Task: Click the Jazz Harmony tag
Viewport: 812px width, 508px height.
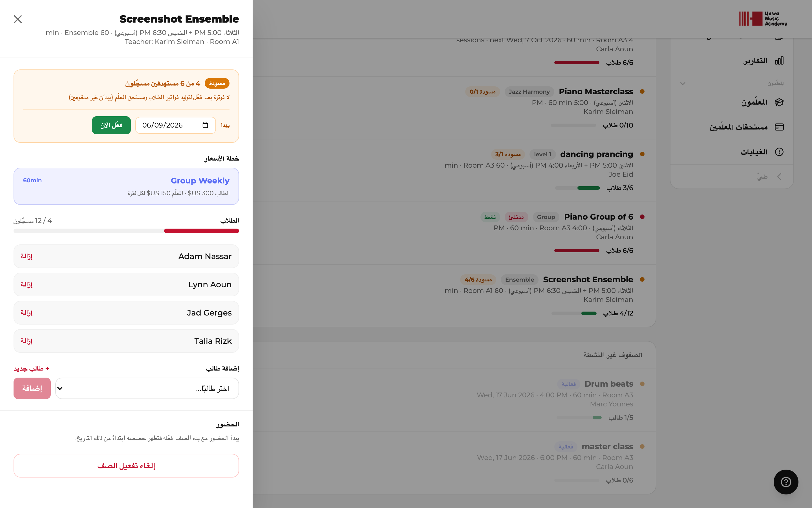Action: point(529,92)
